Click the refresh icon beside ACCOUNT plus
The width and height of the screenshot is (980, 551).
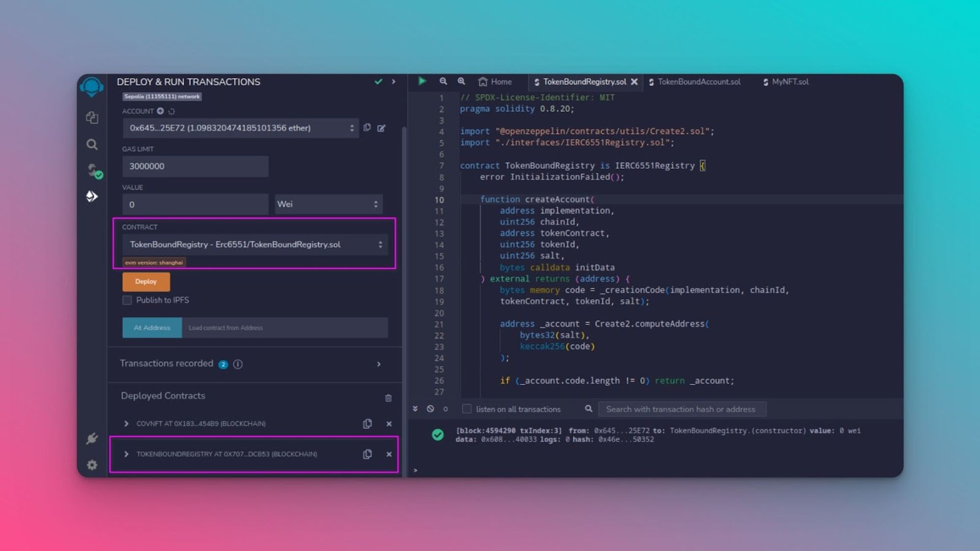pos(171,111)
